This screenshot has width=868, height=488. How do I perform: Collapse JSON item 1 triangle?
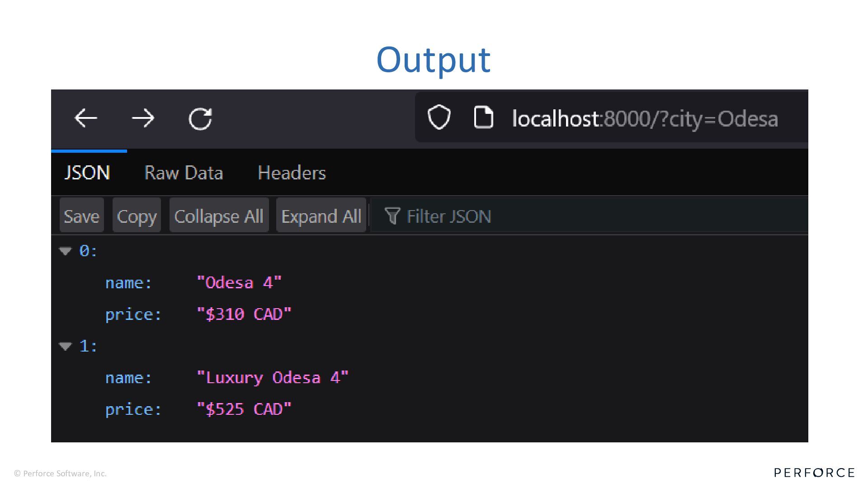coord(66,346)
